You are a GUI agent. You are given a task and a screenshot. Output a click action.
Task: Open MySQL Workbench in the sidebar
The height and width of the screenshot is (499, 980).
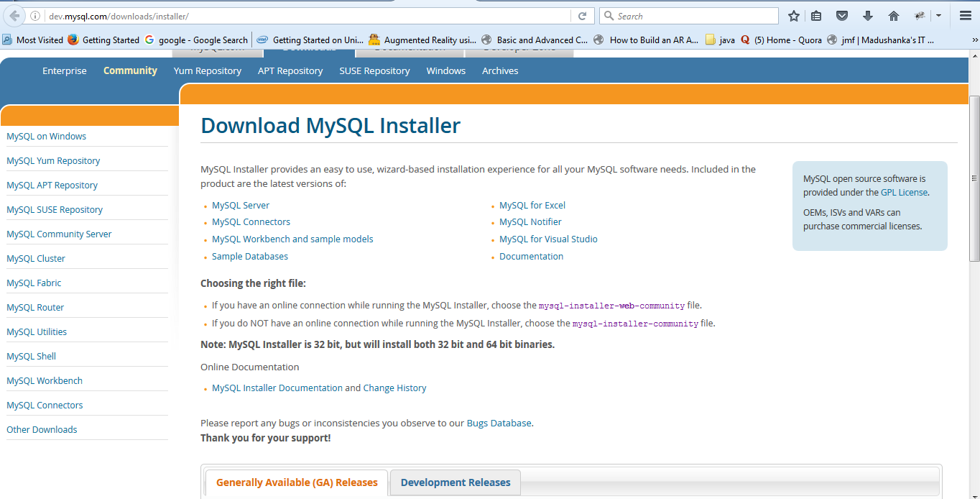coord(45,381)
